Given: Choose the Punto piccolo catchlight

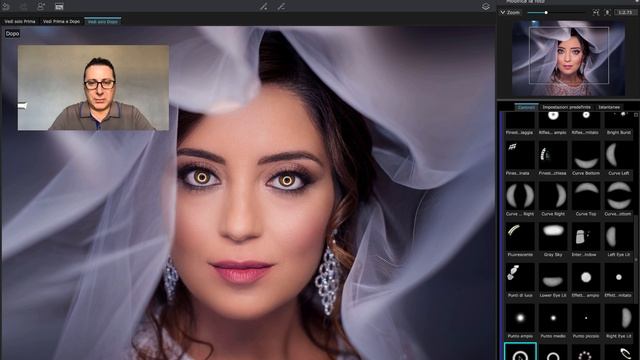Looking at the screenshot, I should coord(586,321).
